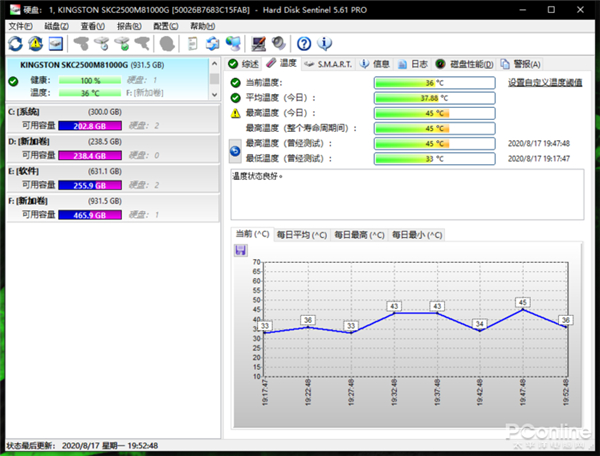Click the blue help question mark icon
Viewport: 600px width, 456px height.
[x=304, y=43]
